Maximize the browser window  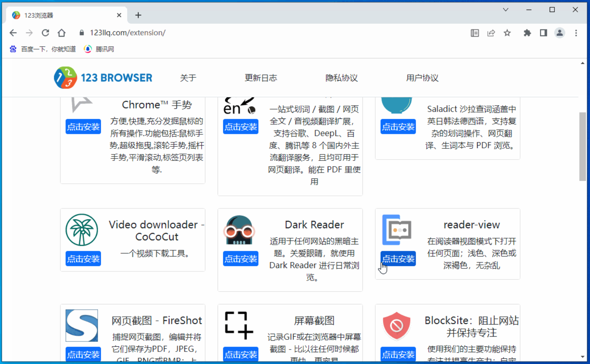(552, 10)
